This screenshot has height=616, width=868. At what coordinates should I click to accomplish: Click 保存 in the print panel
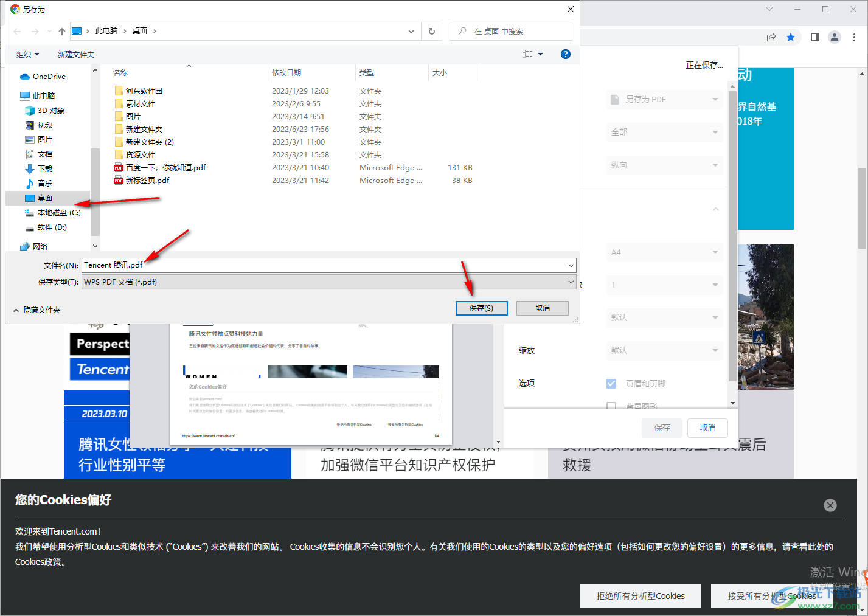click(x=662, y=427)
